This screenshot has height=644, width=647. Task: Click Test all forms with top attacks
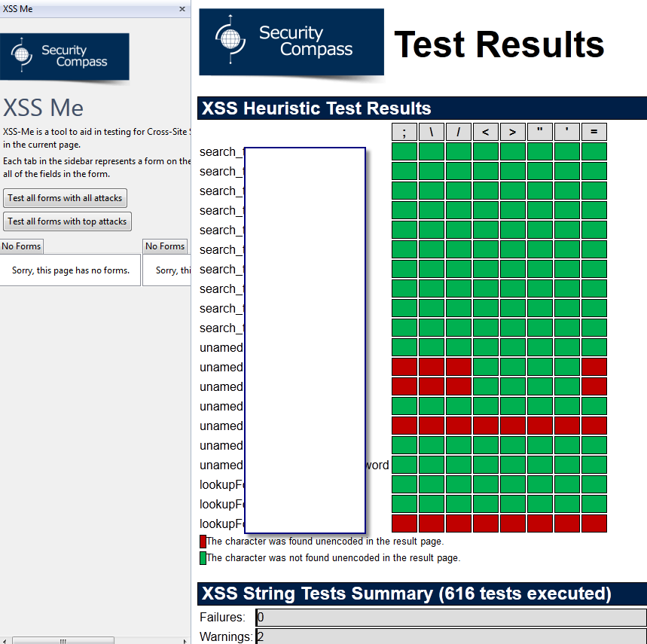tap(67, 221)
